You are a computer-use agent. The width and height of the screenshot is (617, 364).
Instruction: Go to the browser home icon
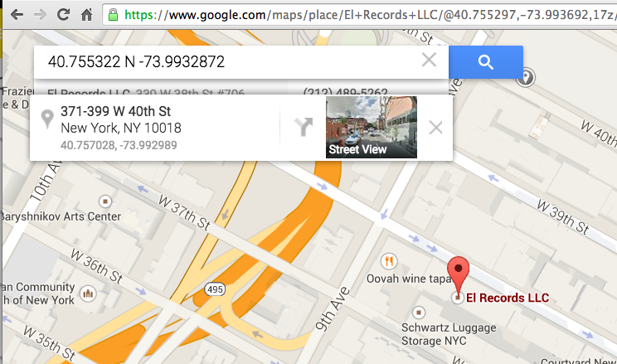click(86, 15)
